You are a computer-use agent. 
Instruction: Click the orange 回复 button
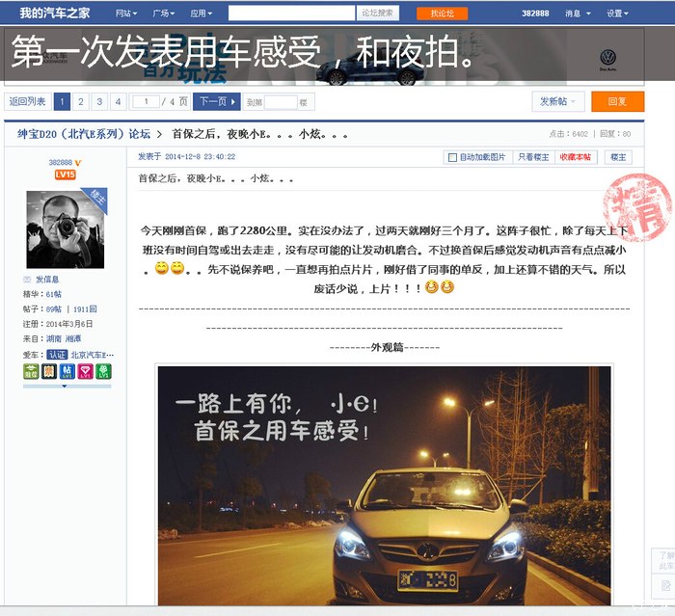coord(617,101)
